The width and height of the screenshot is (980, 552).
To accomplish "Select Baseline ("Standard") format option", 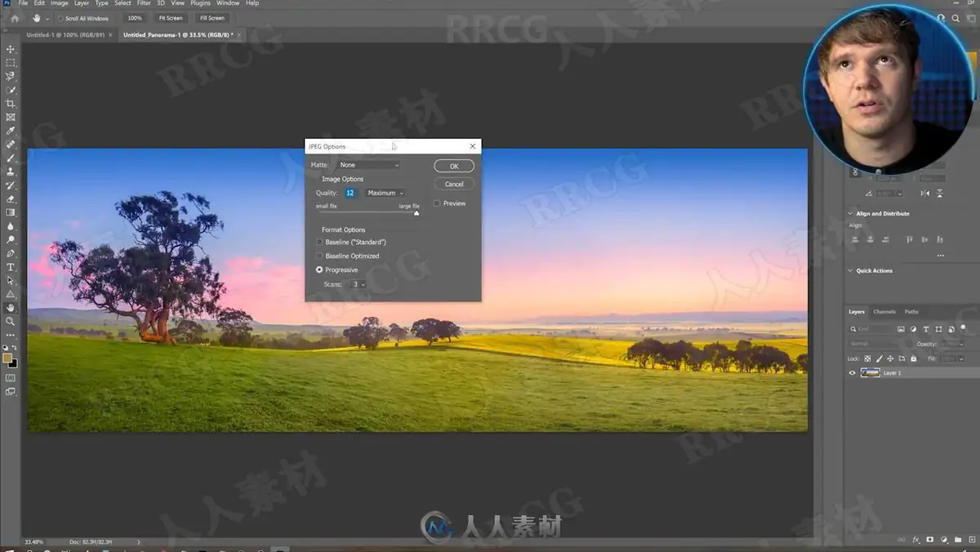I will (319, 243).
